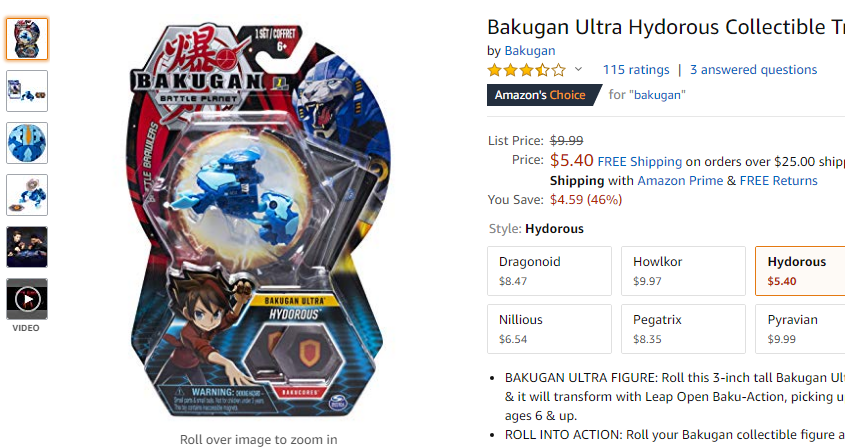The image size is (845, 447).
Task: Open the FREE Shipping details link
Action: 640,162
